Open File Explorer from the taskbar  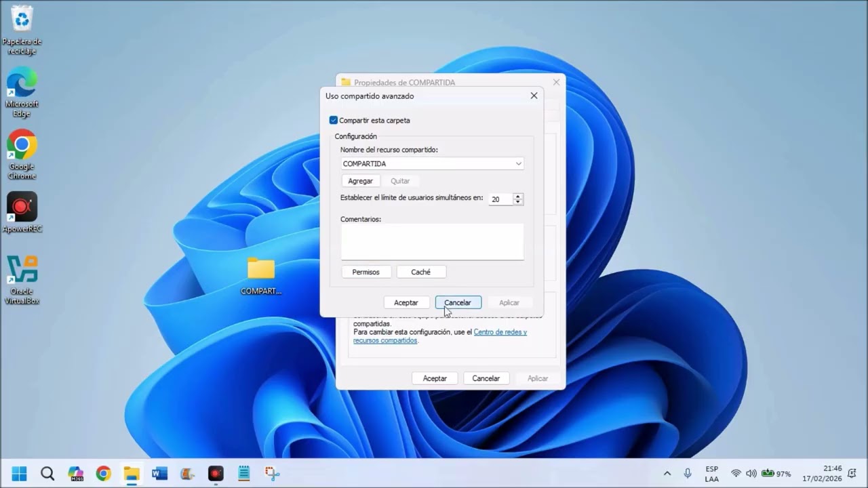pyautogui.click(x=132, y=473)
